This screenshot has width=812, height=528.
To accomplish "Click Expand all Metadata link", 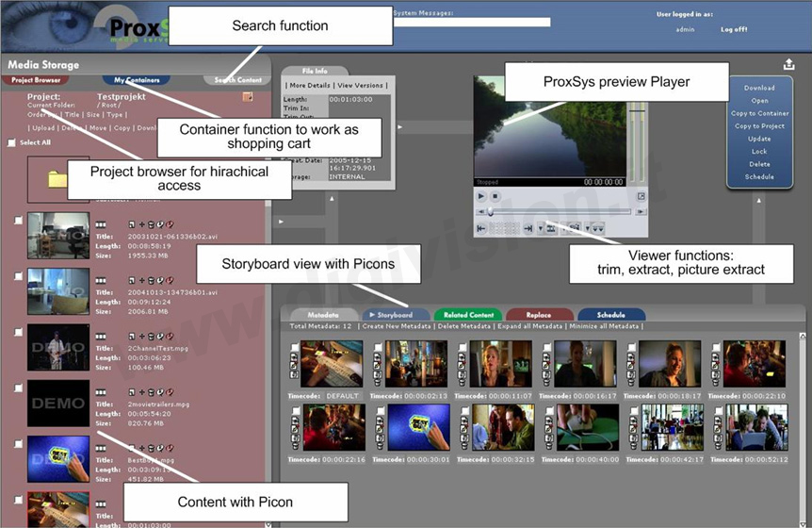I will coord(529,326).
